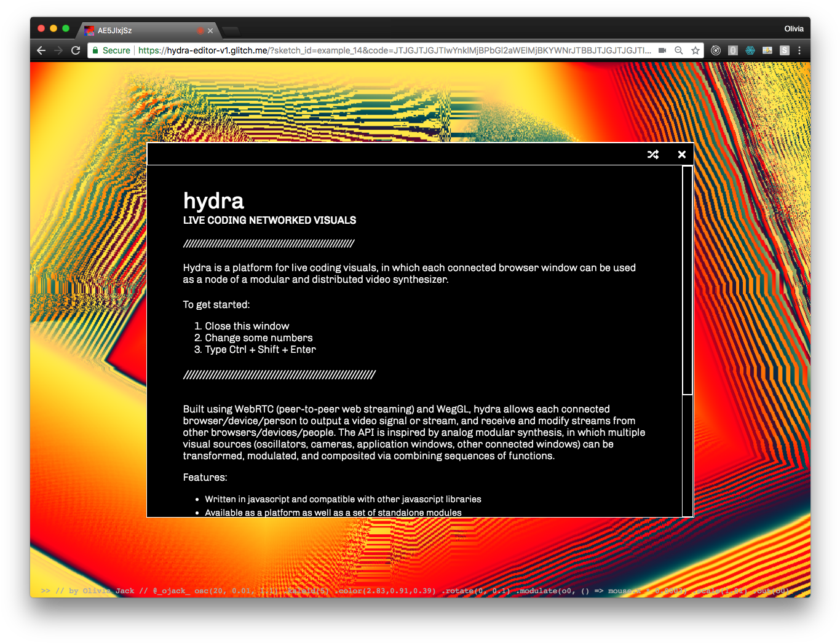Open the teal hexagon extension icon
The image size is (840, 643).
coord(750,50)
